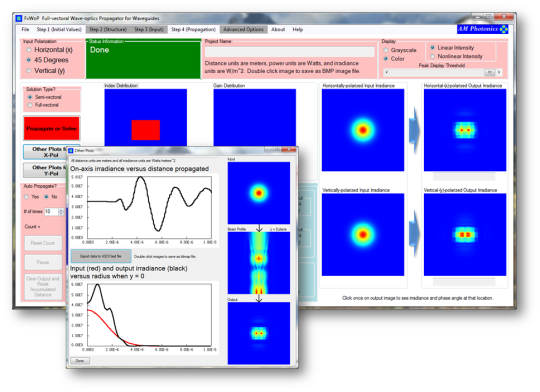
Task: Click Input image in Other Plots window
Action: point(259,193)
